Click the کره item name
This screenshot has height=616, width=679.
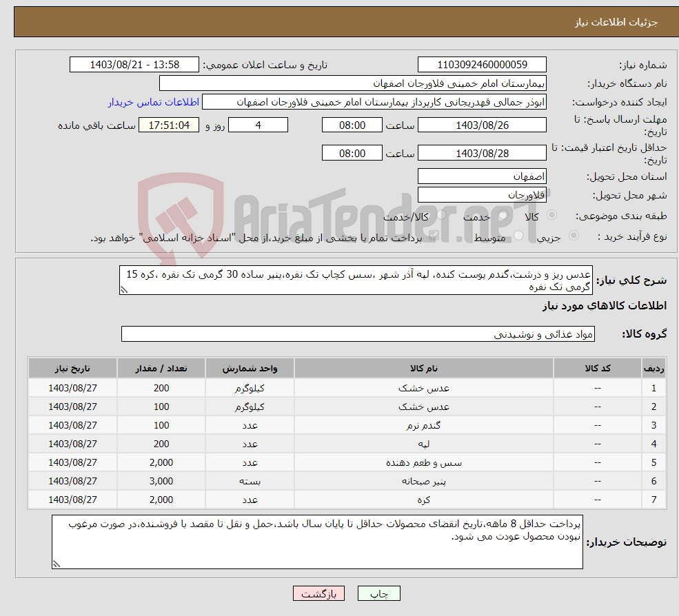(x=423, y=500)
